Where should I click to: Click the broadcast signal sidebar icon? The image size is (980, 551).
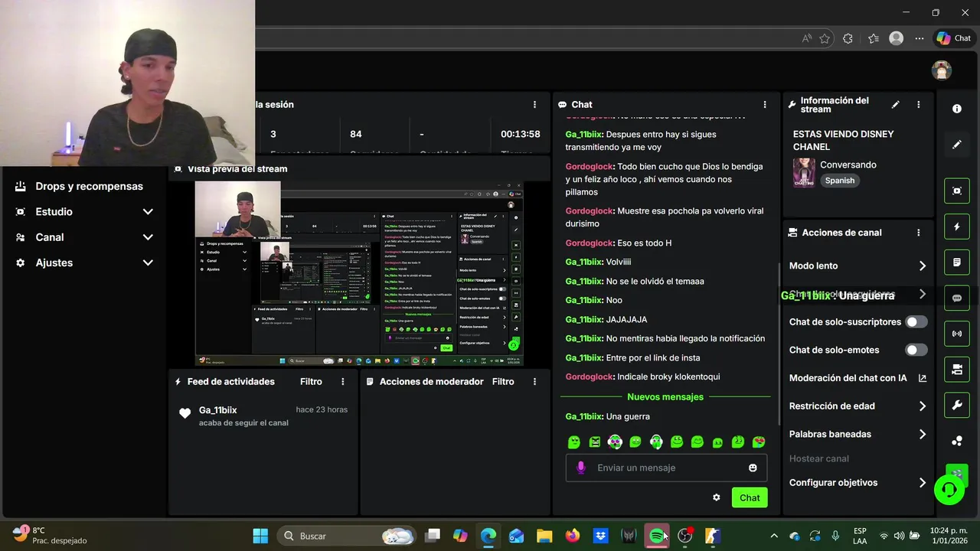pyautogui.click(x=957, y=334)
